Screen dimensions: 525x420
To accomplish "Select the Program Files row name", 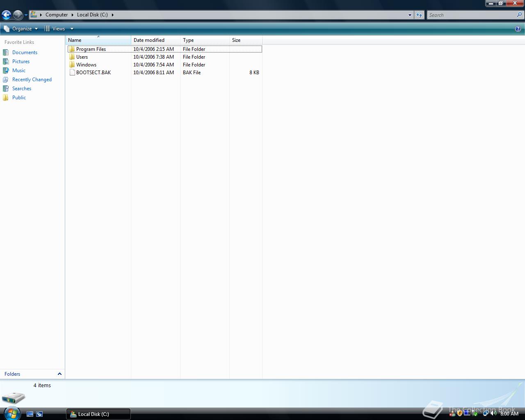I will tap(91, 49).
